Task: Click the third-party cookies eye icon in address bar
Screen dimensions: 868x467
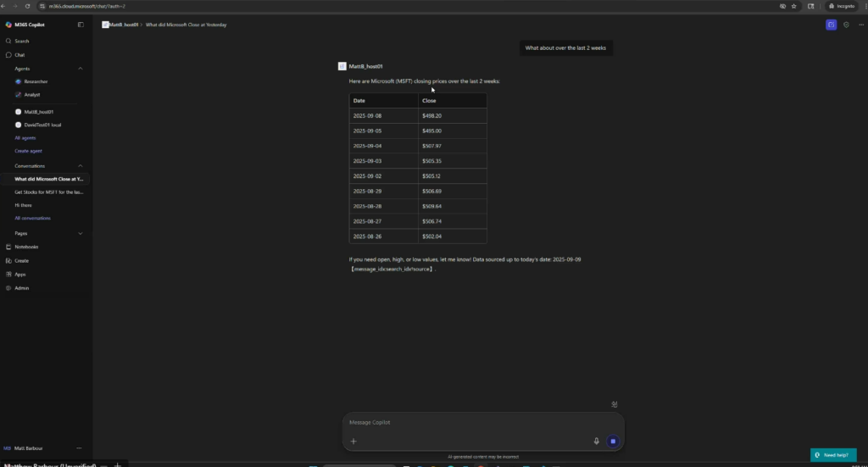Action: click(x=782, y=6)
